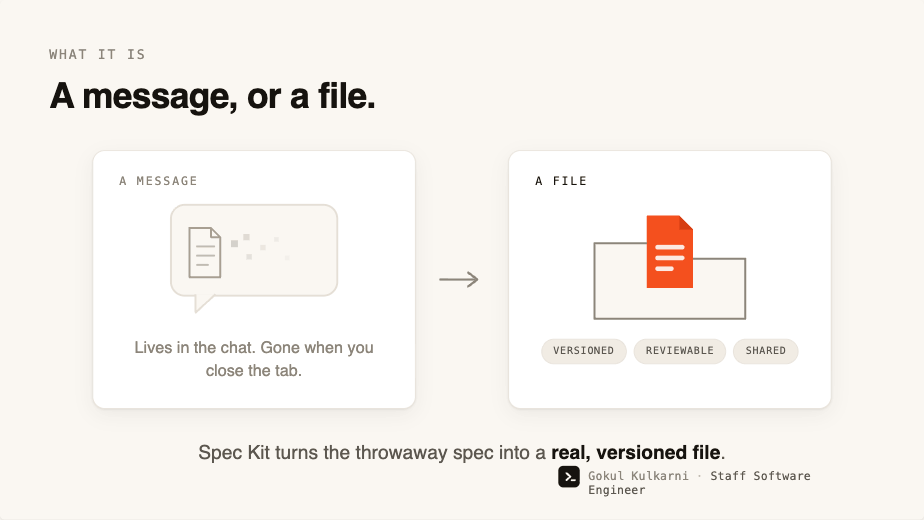This screenshot has height=520, width=924.
Task: Click the 'Lives in the chat' caption text
Action: point(254,359)
